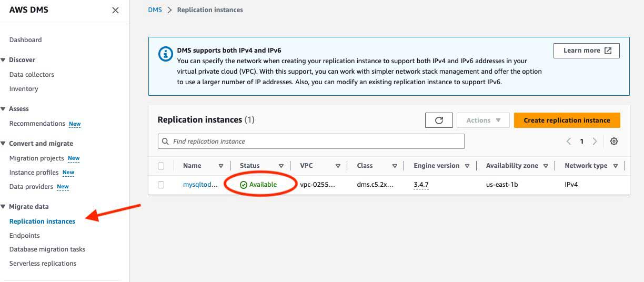Sort by Status column arrow
The height and width of the screenshot is (282, 644).
click(x=281, y=166)
